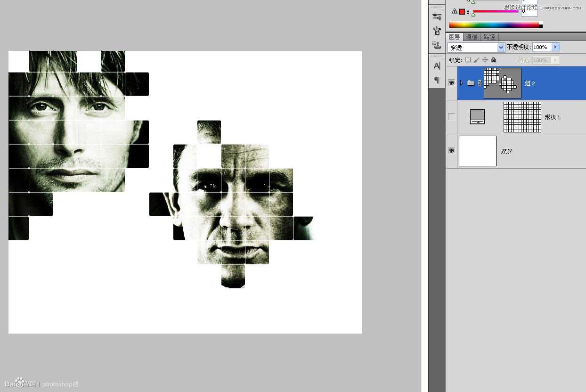Open the Paragraph panel icon
The height and width of the screenshot is (392, 586).
pos(437,80)
